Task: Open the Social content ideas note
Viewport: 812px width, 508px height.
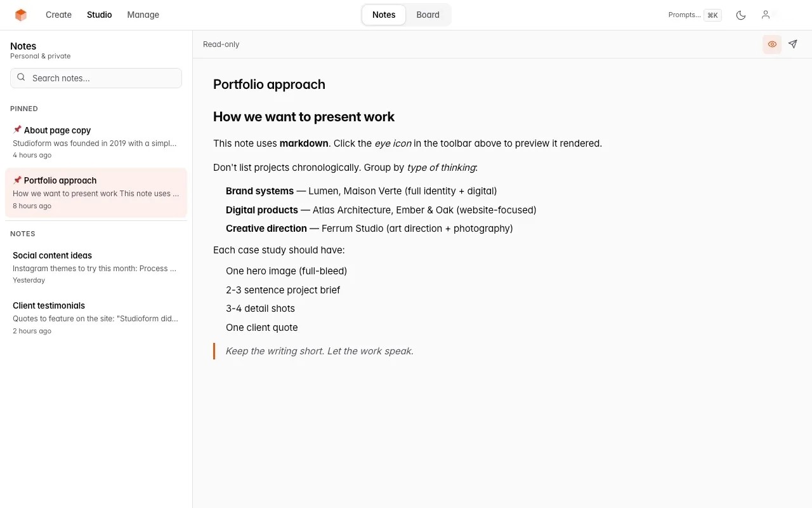Action: click(x=95, y=267)
